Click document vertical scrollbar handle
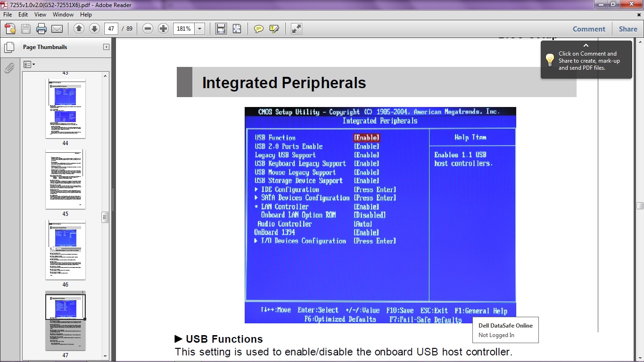The width and height of the screenshot is (644, 362). pos(640,206)
